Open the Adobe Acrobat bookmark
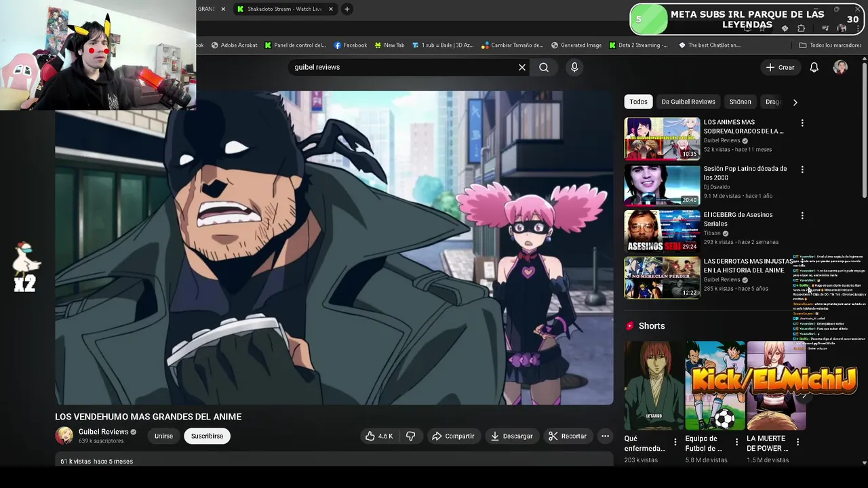868x488 pixels. tap(235, 45)
